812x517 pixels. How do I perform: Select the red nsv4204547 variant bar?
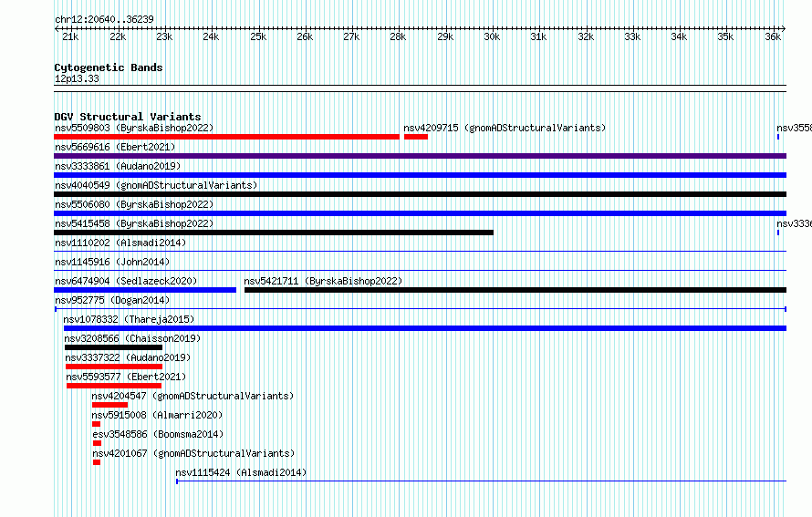coord(109,405)
